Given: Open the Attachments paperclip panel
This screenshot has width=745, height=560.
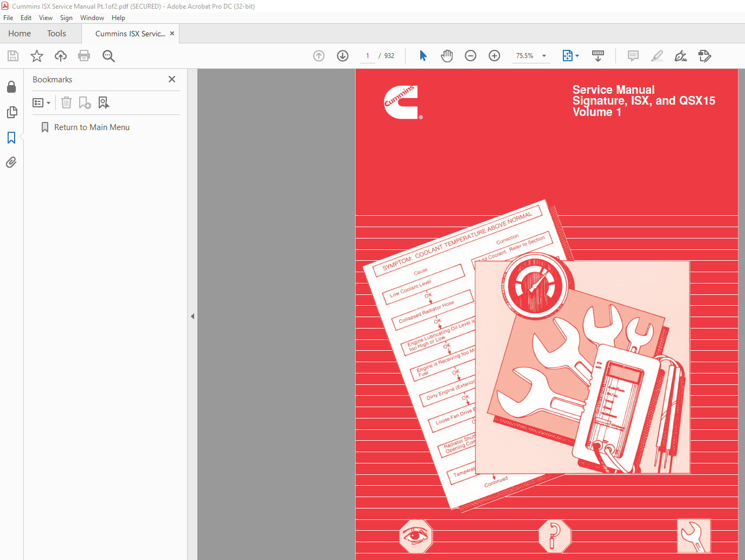Looking at the screenshot, I should (11, 163).
